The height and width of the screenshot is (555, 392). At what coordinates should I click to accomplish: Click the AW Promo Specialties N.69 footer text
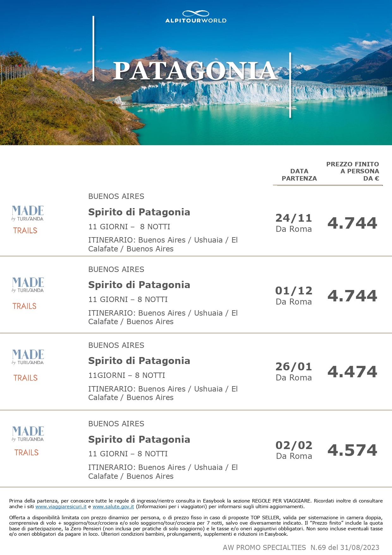click(301, 547)
